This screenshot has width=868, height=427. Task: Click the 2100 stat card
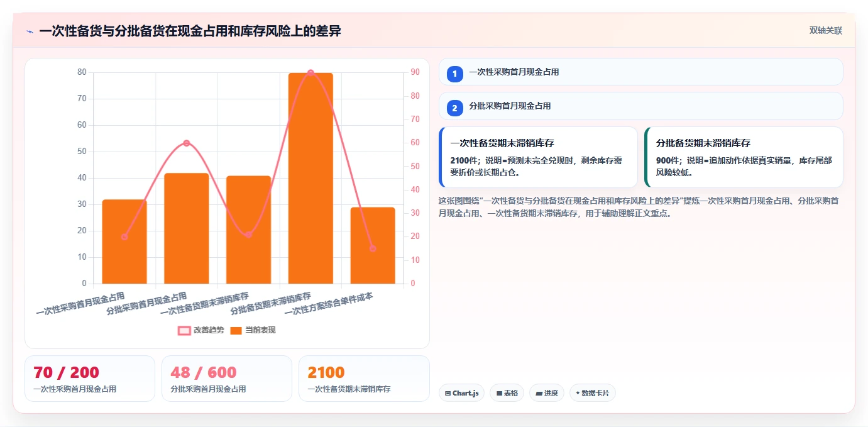(x=364, y=378)
